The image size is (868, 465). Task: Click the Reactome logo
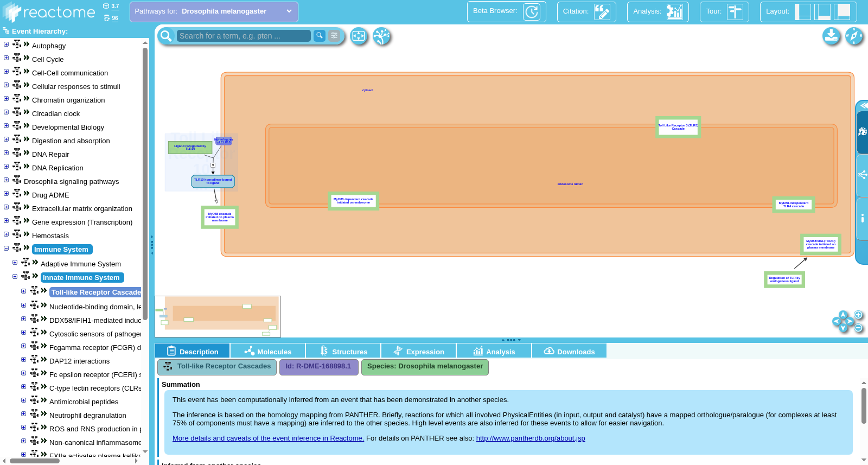(49, 12)
